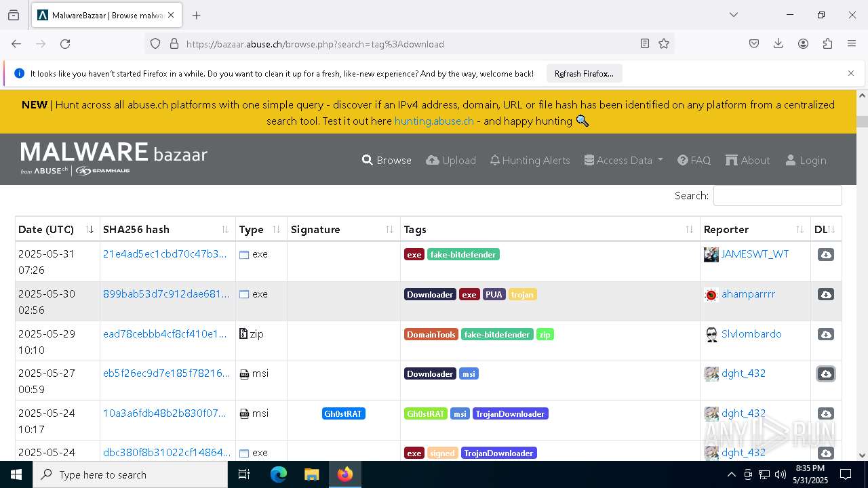Sort the table by Reporter column
Screen dimensions: 868x488
(x=755, y=230)
